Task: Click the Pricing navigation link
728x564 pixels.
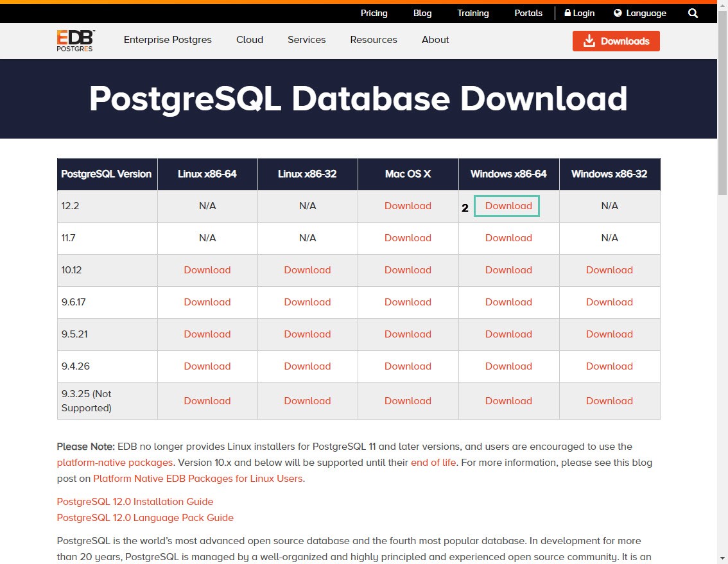Action: [x=374, y=13]
